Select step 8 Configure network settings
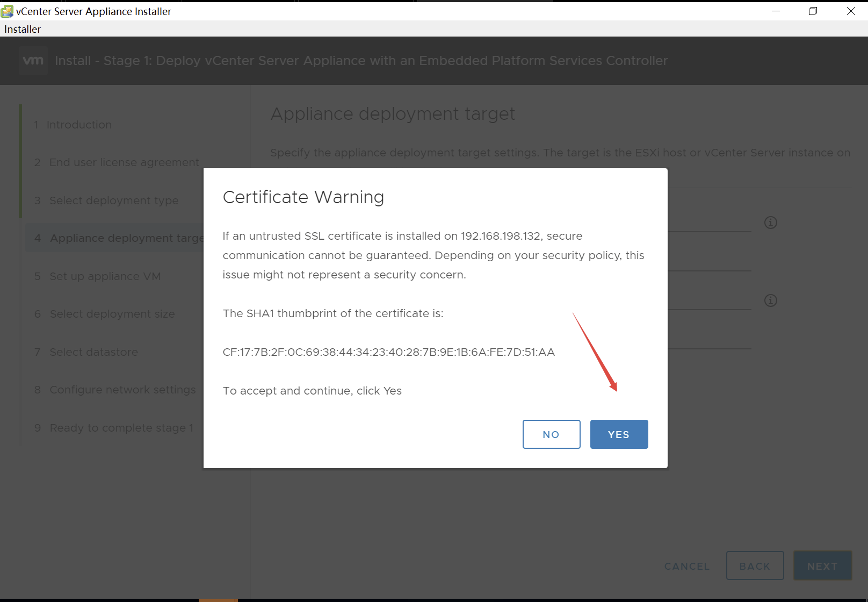The width and height of the screenshot is (868, 602). [115, 390]
